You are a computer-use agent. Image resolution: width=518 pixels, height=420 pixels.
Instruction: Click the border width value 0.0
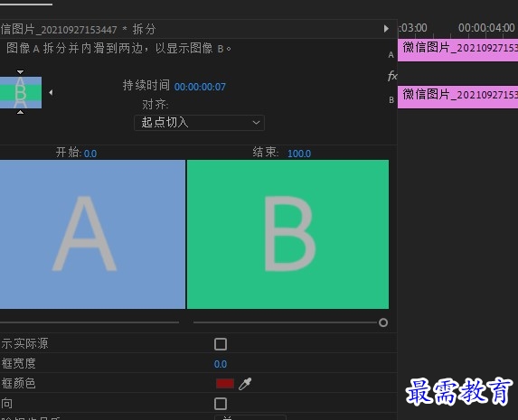coord(221,364)
